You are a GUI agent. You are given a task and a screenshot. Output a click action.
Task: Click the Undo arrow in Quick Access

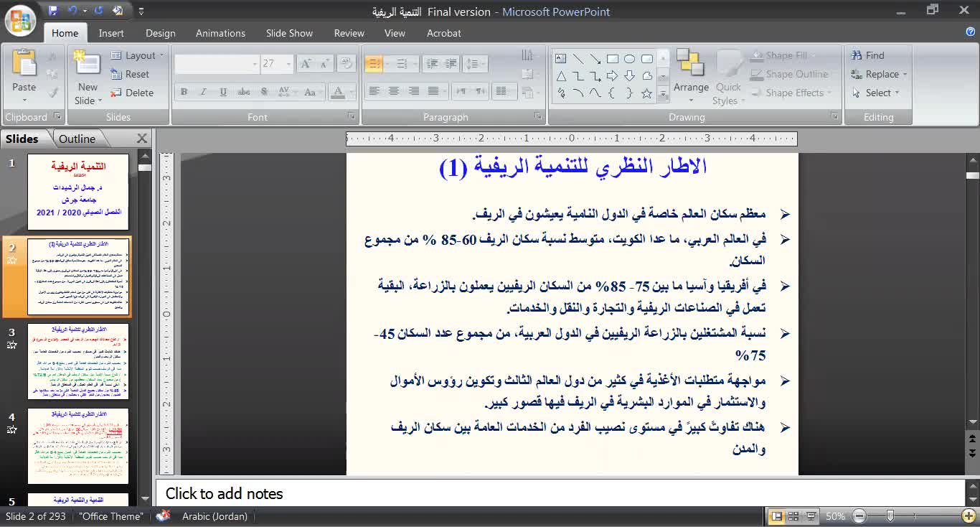[72, 11]
